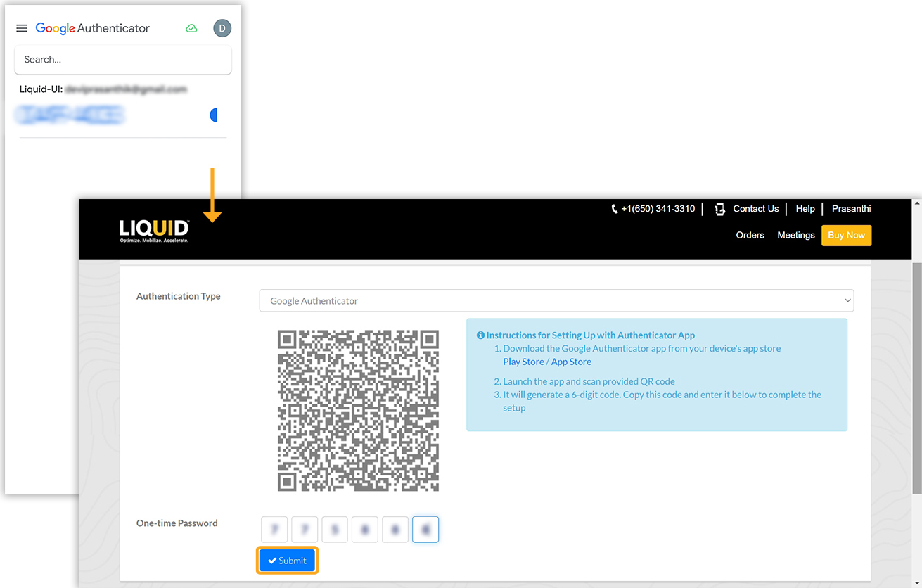Select the Liquid-UI account entry
922x588 pixels.
click(x=103, y=89)
